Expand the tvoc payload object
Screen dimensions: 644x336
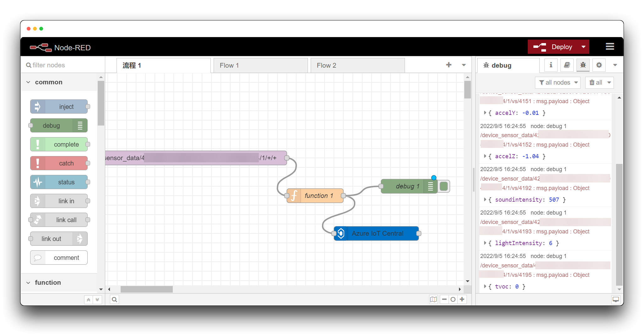pos(485,286)
